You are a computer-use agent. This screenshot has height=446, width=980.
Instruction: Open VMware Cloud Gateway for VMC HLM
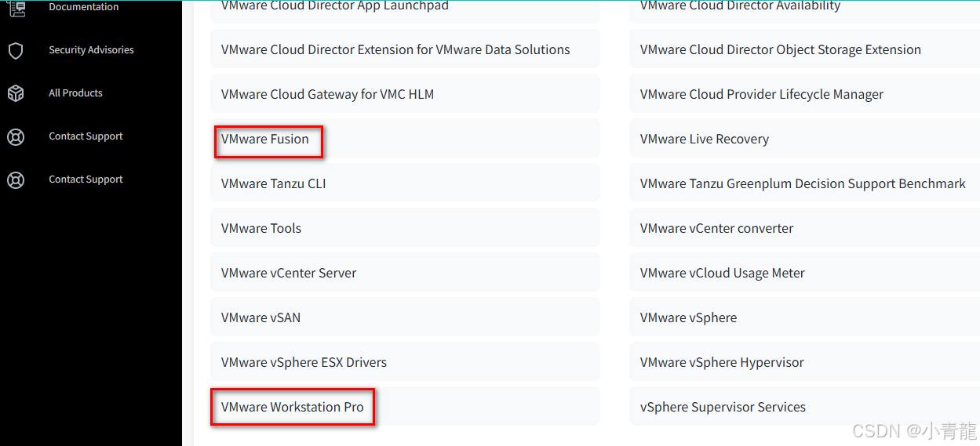[x=405, y=94]
